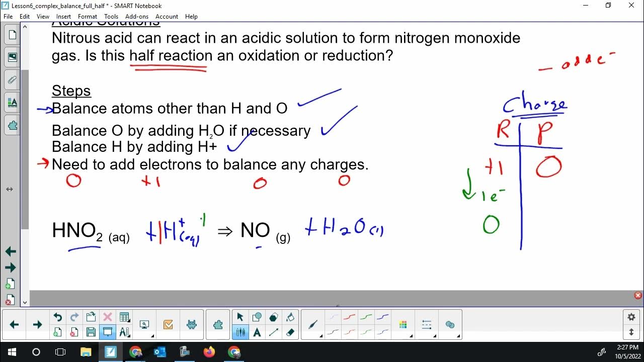Open the screen view options dropdown
The width and height of the screenshot is (644, 362).
(145, 325)
